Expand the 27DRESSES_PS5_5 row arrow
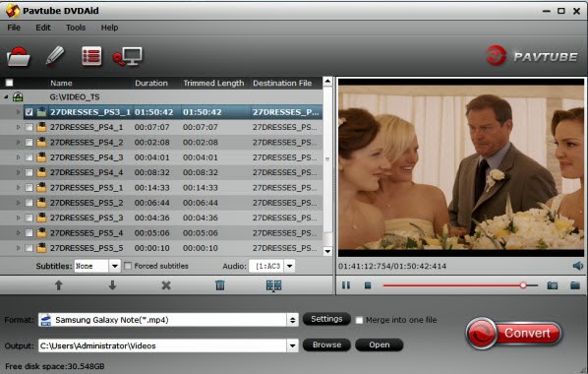 point(18,248)
